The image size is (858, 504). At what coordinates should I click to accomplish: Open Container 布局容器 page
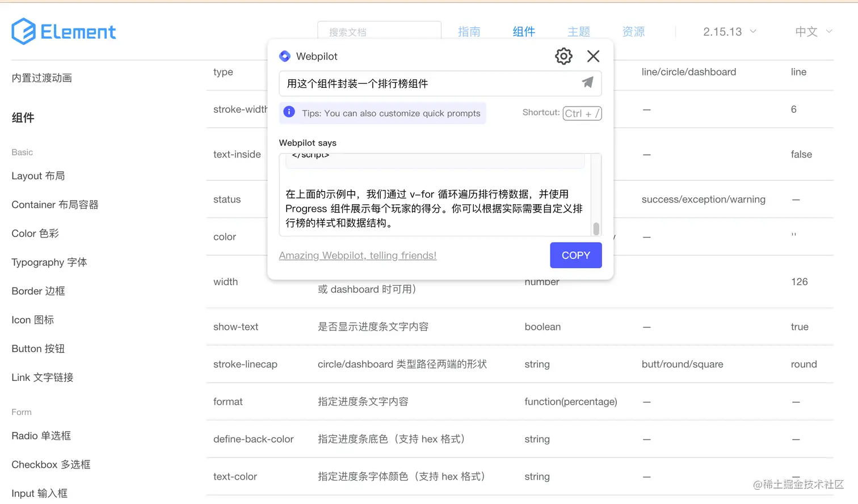click(55, 205)
